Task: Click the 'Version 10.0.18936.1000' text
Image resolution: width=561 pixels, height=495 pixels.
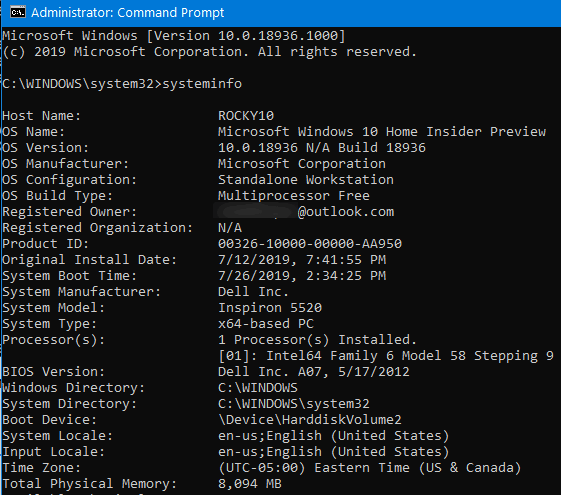Action: [247, 36]
